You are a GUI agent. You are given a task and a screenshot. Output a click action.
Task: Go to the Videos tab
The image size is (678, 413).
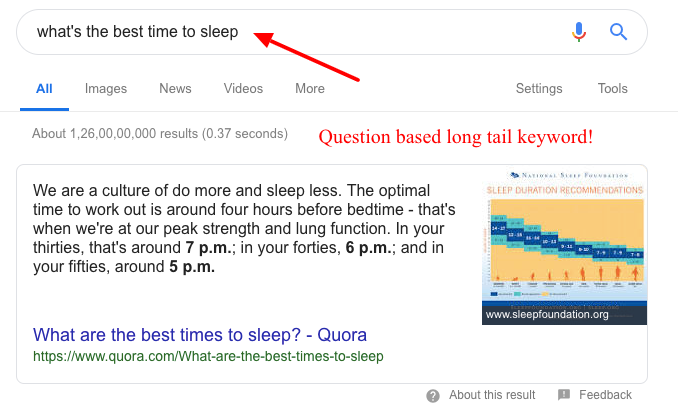click(243, 89)
